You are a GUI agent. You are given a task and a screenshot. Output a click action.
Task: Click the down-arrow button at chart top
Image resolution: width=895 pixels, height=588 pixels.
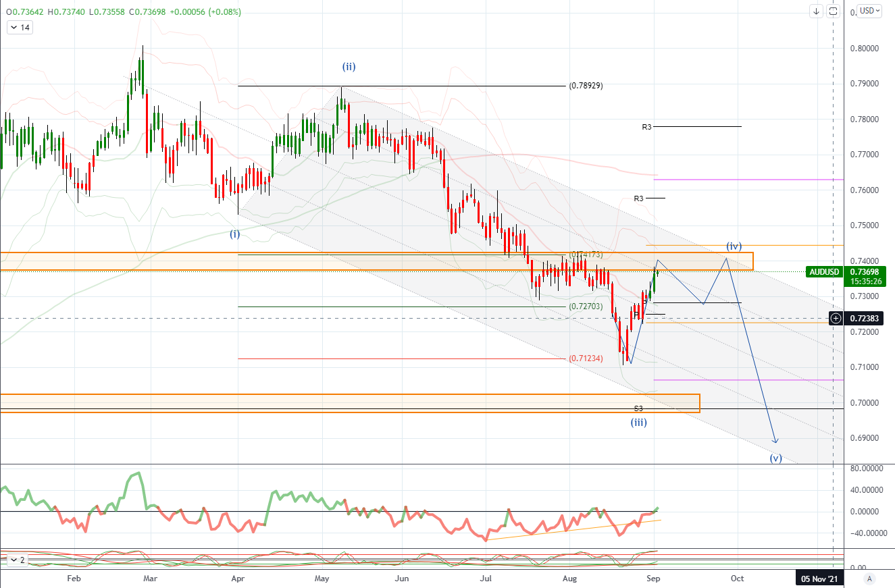[x=817, y=11]
